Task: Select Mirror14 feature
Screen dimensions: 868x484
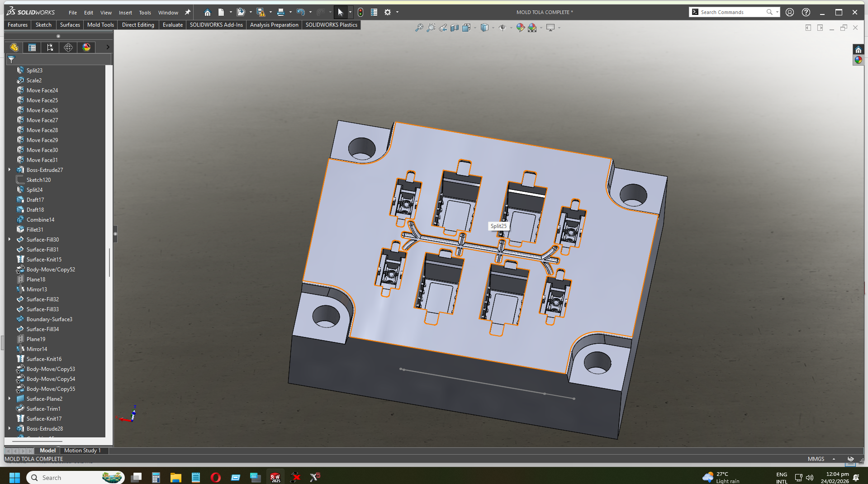Action: pos(37,349)
